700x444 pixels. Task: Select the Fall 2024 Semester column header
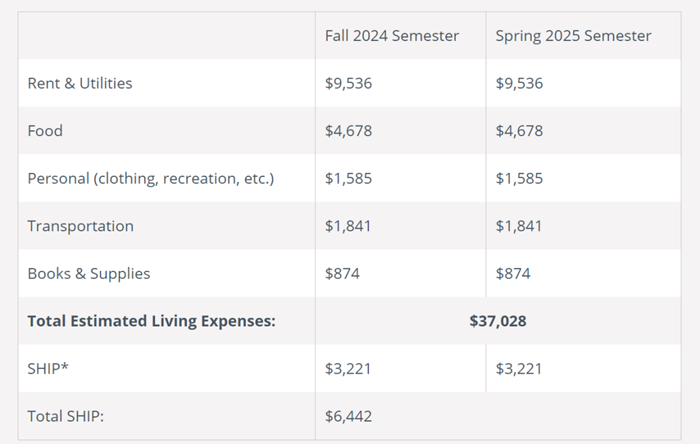[392, 36]
